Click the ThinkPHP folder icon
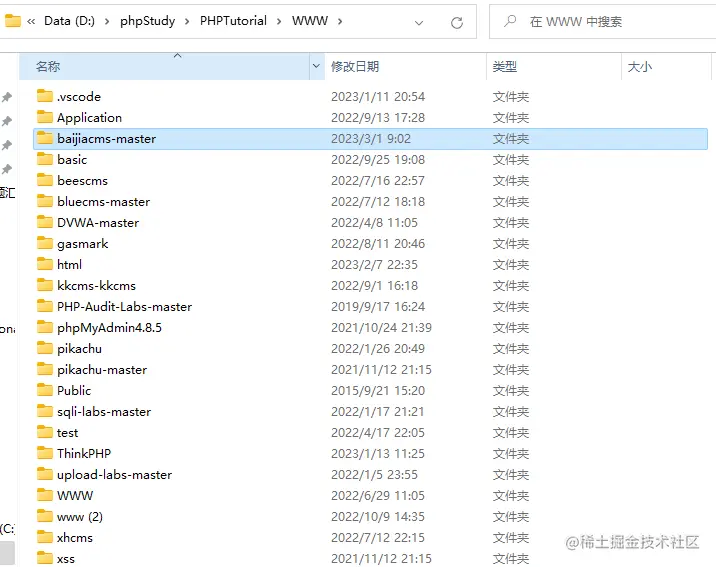716x567 pixels. [45, 453]
